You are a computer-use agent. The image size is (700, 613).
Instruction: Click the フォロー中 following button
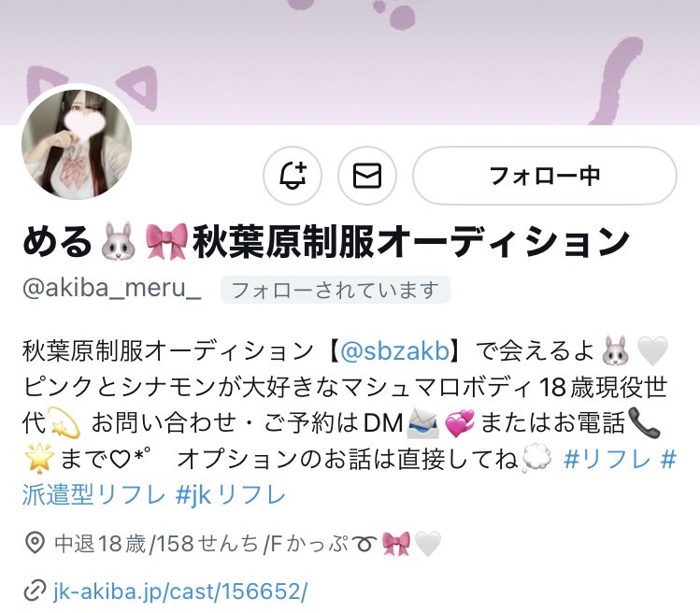[545, 176]
